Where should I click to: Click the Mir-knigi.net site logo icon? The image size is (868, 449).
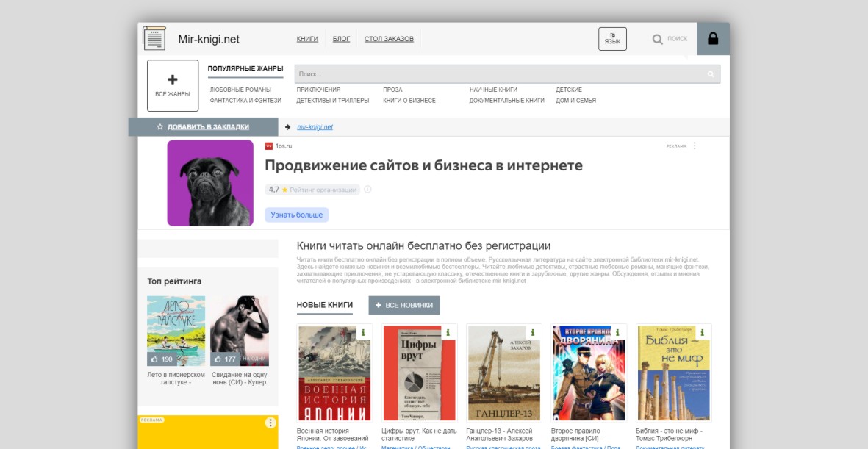[154, 39]
